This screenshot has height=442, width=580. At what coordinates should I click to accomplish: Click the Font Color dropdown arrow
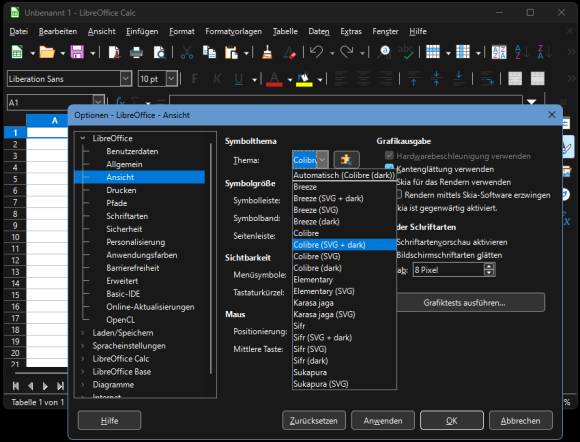[289, 79]
